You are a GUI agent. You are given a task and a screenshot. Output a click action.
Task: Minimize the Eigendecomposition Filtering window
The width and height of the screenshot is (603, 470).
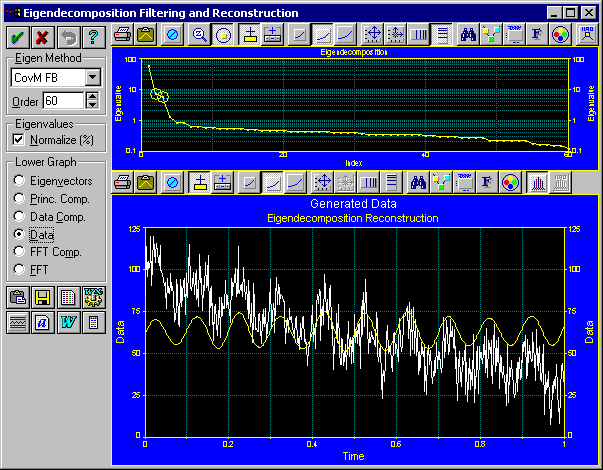554,13
